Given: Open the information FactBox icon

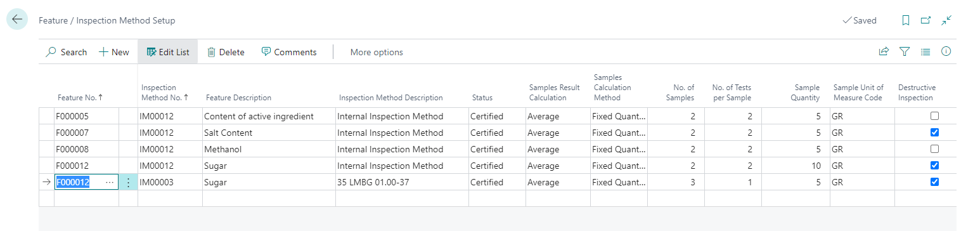Looking at the screenshot, I should [946, 52].
